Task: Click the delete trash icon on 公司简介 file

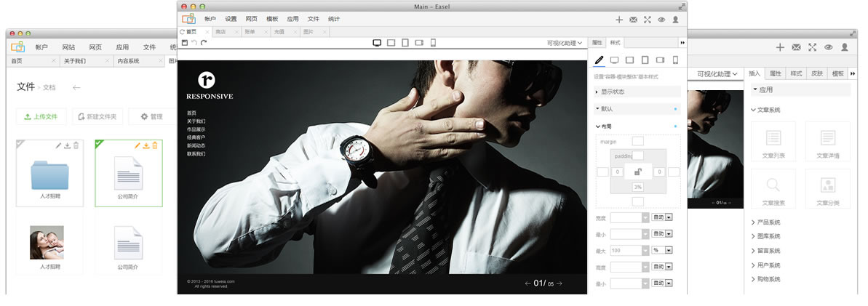Action: [154, 145]
